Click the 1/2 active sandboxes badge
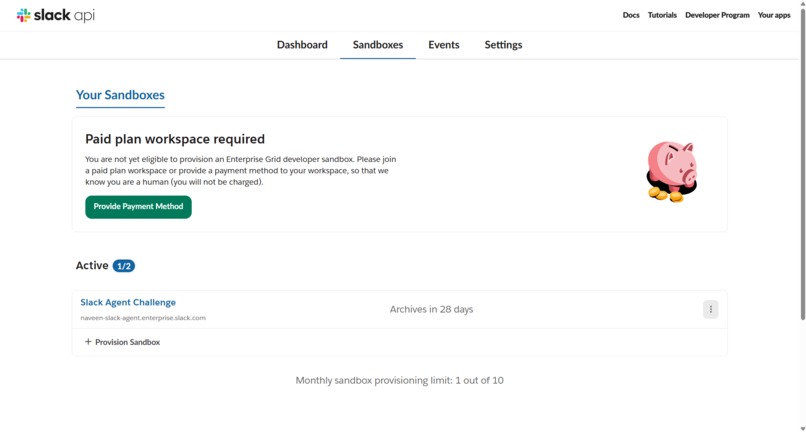Image resolution: width=806 pixels, height=432 pixels. 124,266
